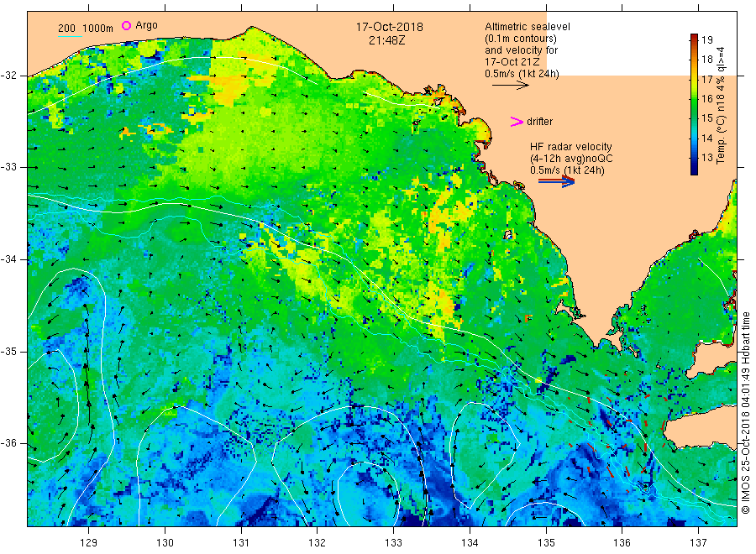The image size is (756, 554).
Task: Click the longitude label 134
Action: [470, 542]
